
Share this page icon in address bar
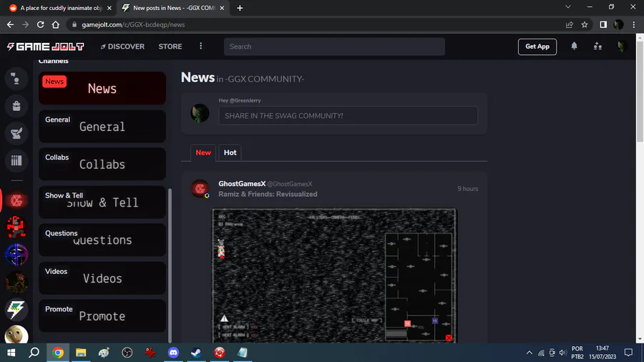pos(570,24)
